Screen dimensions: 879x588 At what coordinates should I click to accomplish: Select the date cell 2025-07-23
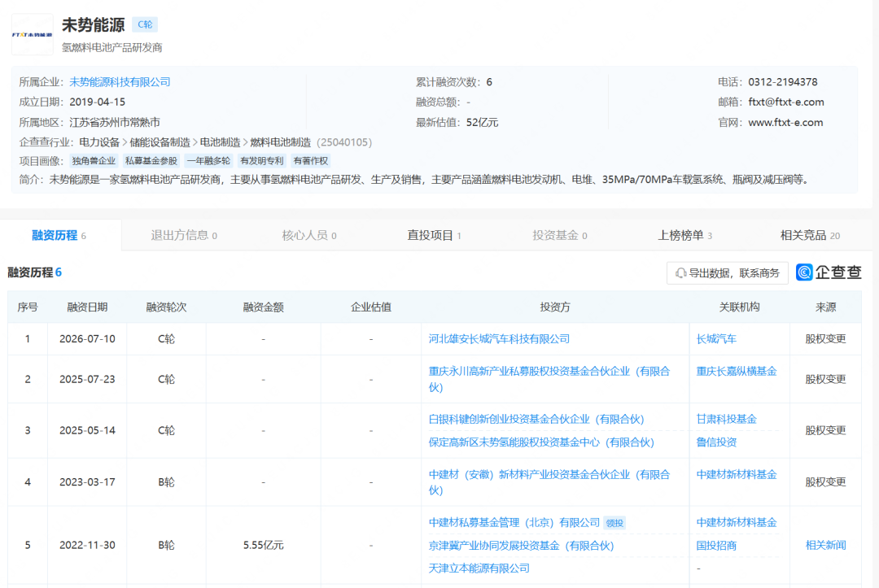pyautogui.click(x=87, y=379)
